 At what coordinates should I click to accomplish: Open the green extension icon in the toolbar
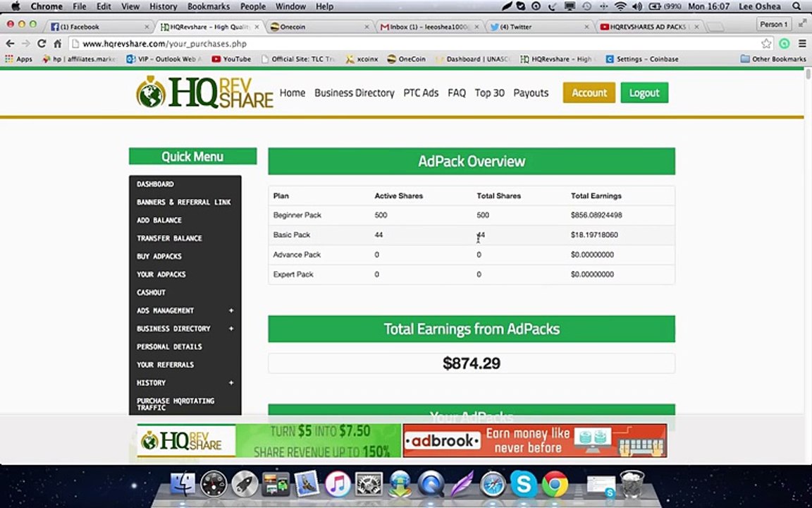(x=785, y=44)
